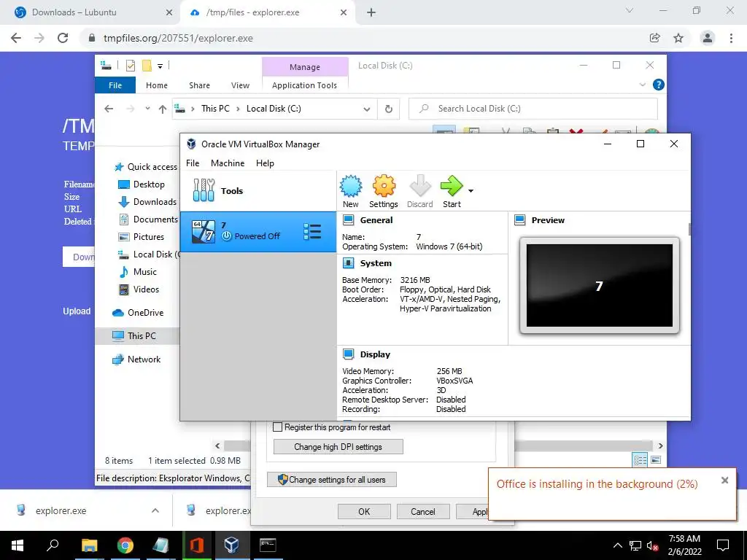The width and height of the screenshot is (747, 560).
Task: Click Quick access new folder icon
Action: [x=147, y=66]
